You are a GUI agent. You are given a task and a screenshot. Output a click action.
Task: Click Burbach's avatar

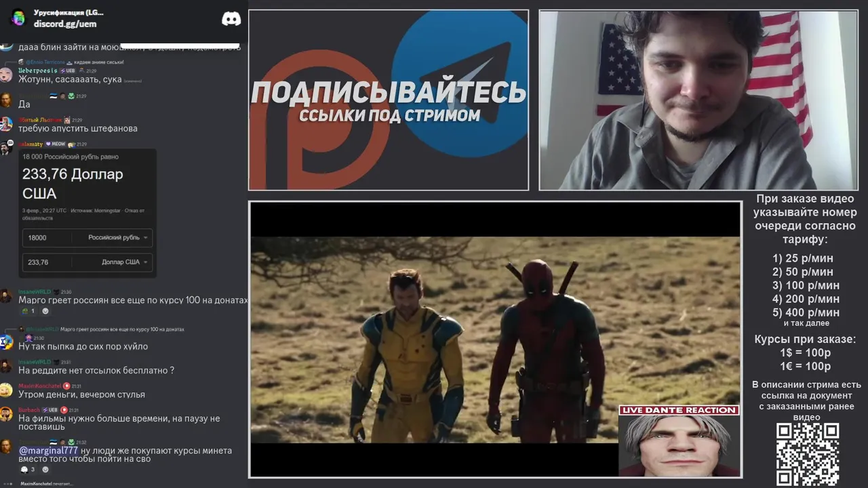(6, 414)
